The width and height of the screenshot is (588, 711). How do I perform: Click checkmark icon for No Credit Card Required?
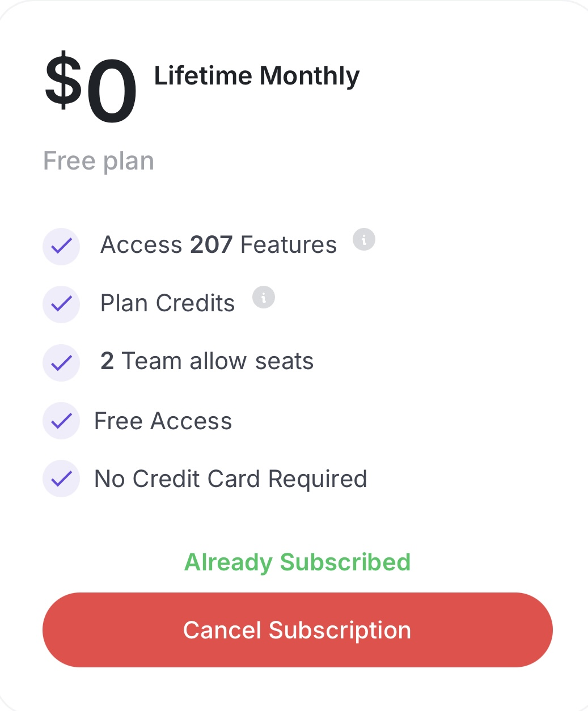(61, 479)
